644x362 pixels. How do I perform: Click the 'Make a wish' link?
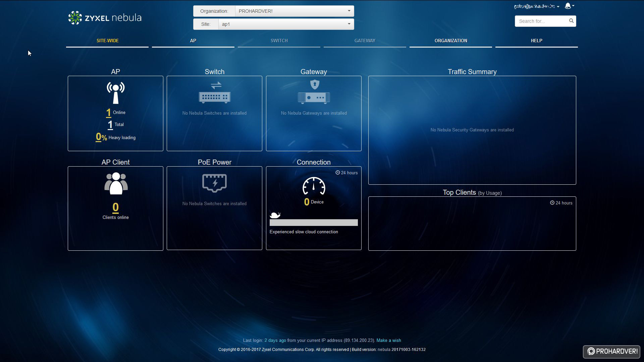[x=389, y=340]
